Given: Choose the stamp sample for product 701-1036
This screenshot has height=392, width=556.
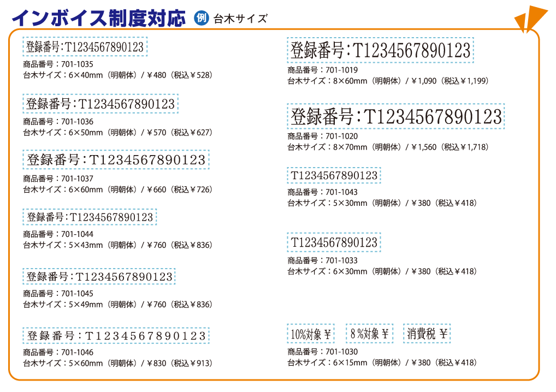Looking at the screenshot, I should pos(100,104).
